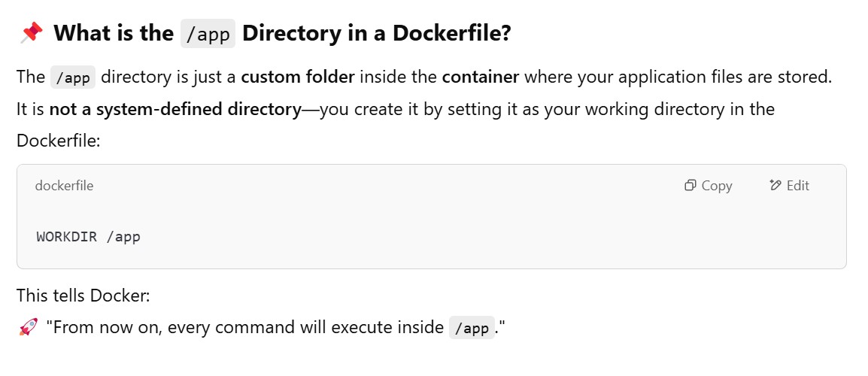Image resolution: width=868 pixels, height=376 pixels.
Task: Click the line 'This tells Docker:'
Action: 83,296
